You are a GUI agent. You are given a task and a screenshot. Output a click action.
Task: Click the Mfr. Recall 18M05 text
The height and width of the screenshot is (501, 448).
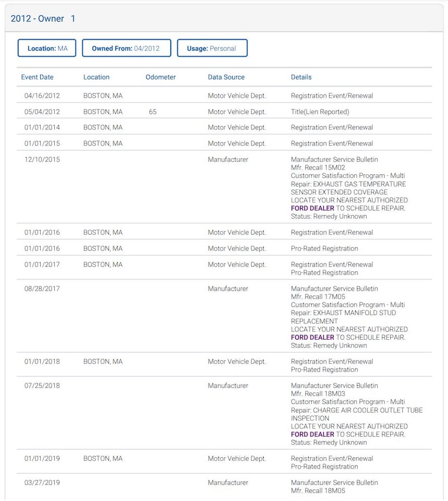tap(318, 491)
